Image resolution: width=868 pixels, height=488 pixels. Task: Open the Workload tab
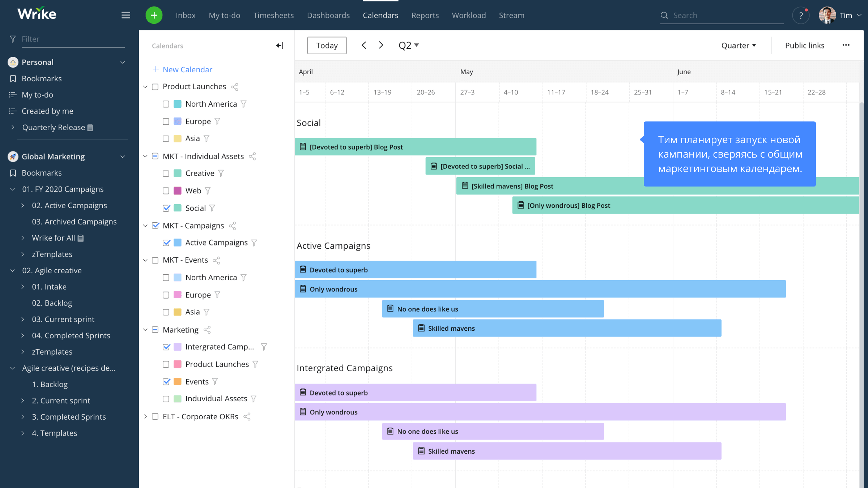(x=469, y=15)
